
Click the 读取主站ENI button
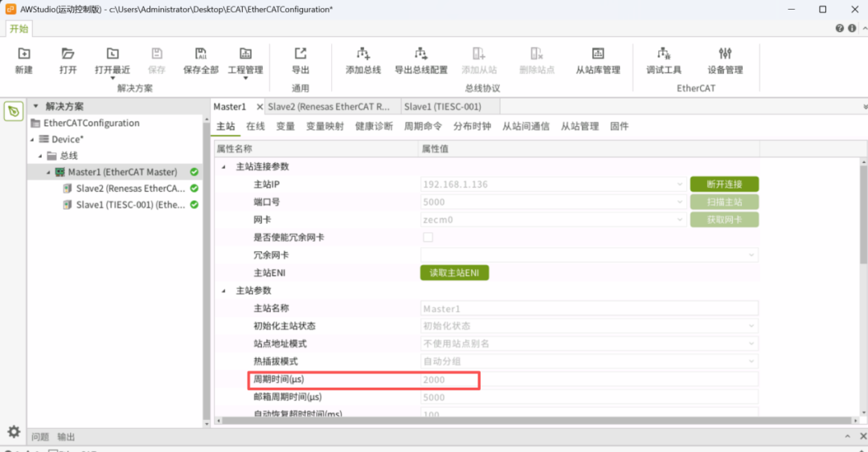[454, 273]
